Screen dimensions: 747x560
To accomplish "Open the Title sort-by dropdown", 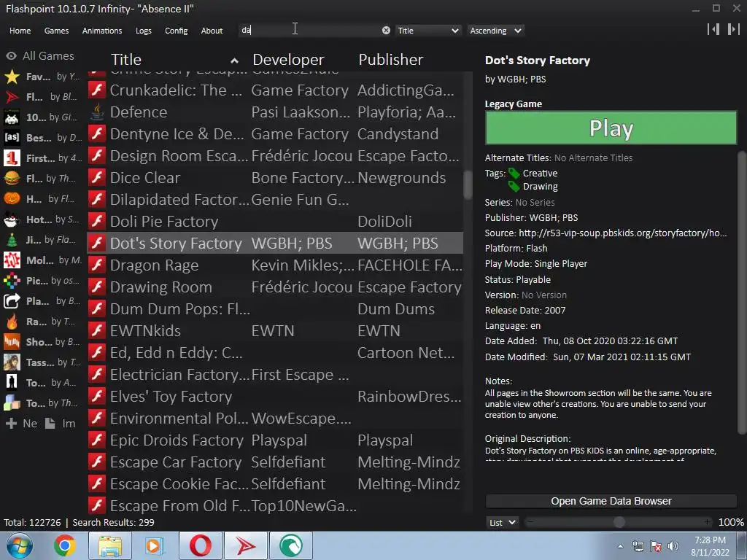I will (428, 31).
